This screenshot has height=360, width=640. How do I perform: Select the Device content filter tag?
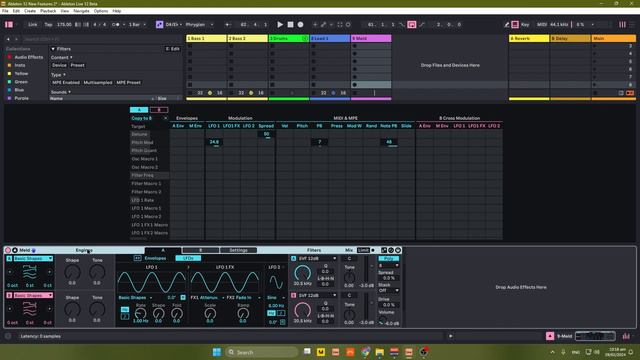coord(59,65)
